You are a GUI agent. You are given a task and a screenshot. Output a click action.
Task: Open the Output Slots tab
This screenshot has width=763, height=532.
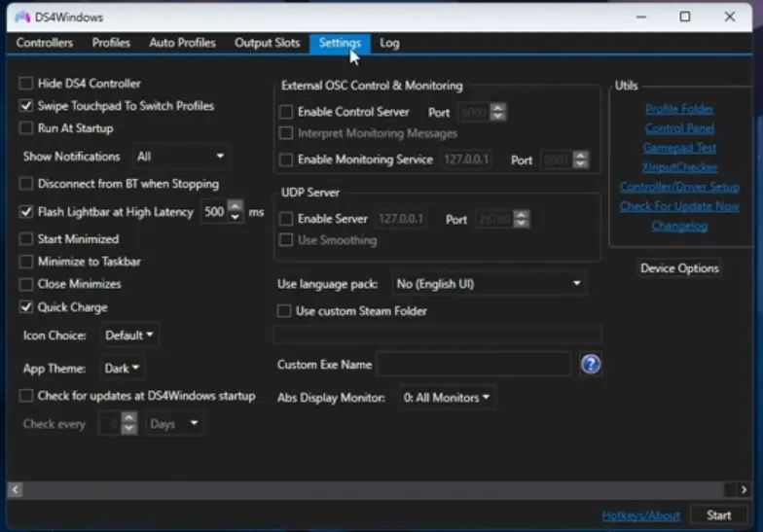click(x=267, y=43)
